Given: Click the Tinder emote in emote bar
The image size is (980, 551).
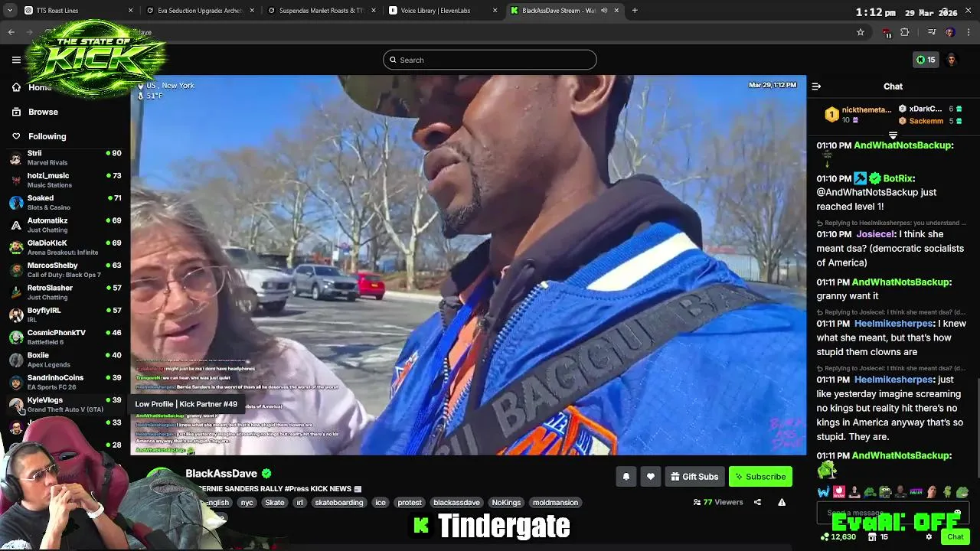Looking at the screenshot, I should (839, 492).
